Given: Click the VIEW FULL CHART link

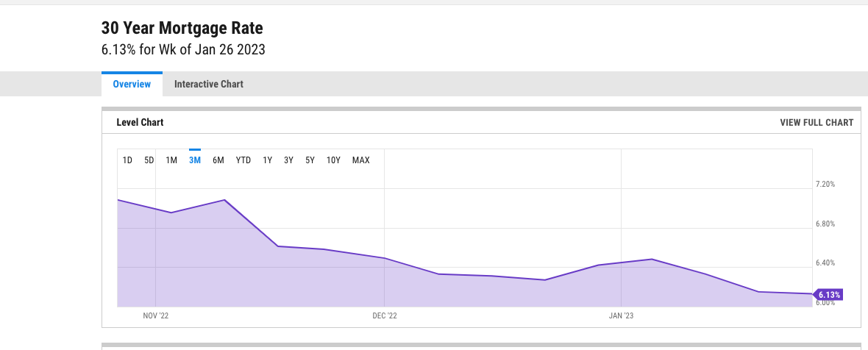Looking at the screenshot, I should tap(817, 123).
